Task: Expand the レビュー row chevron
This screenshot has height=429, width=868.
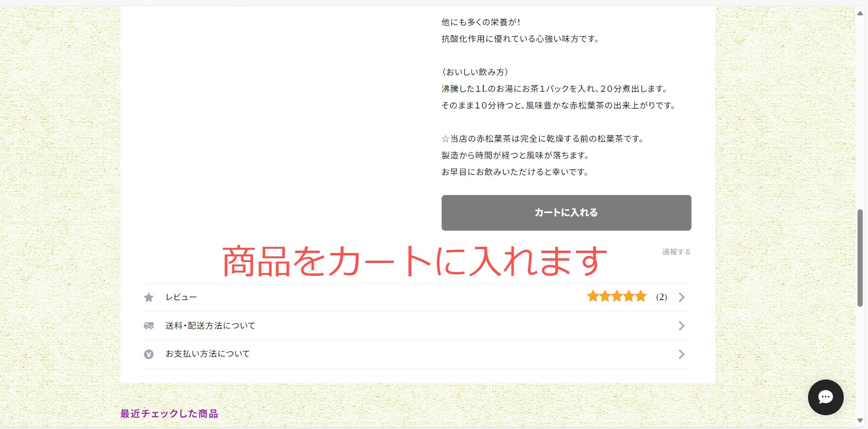Action: pyautogui.click(x=681, y=297)
